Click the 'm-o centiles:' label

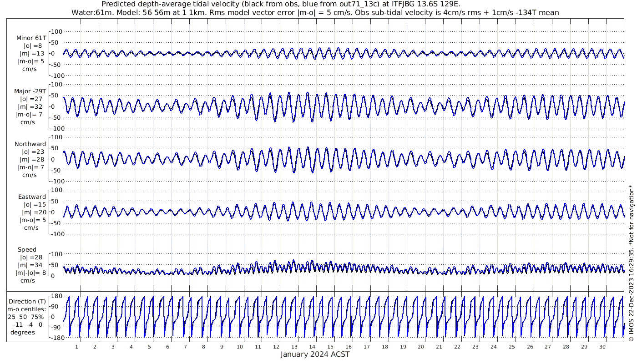(27, 309)
